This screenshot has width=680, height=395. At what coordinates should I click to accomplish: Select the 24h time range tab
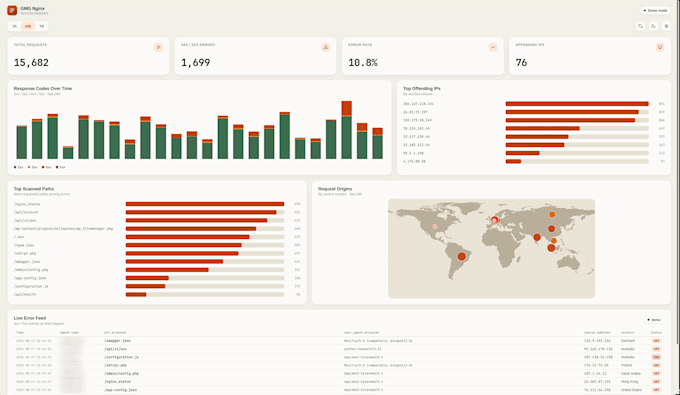pyautogui.click(x=28, y=26)
